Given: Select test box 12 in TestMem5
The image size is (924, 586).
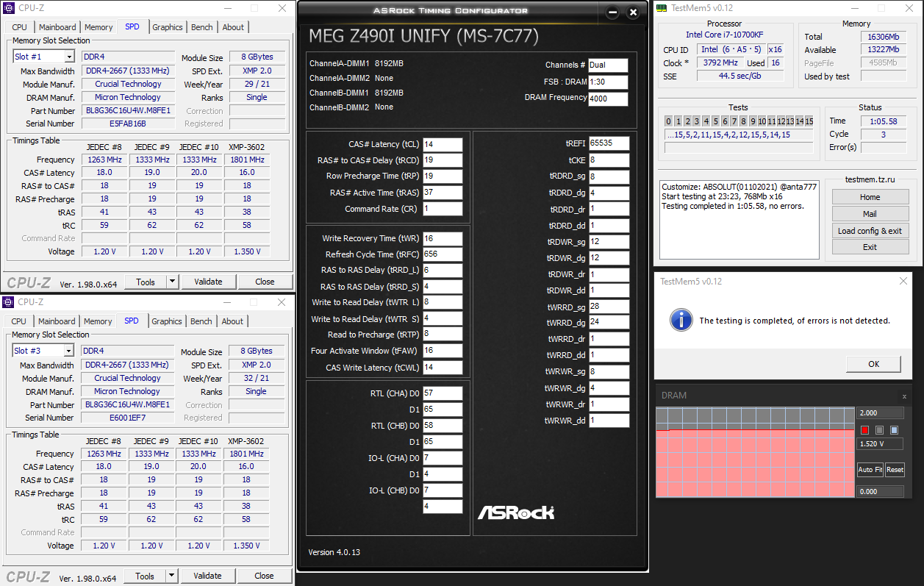Looking at the screenshot, I should 781,121.
